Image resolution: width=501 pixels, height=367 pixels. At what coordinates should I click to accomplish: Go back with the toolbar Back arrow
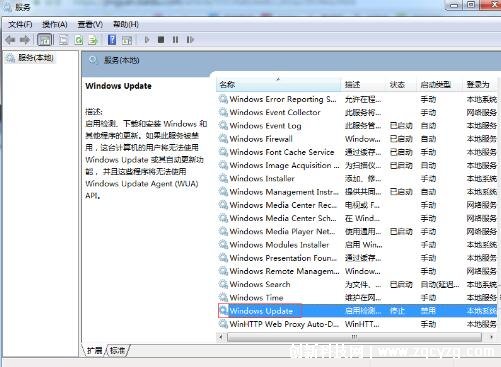[x=10, y=40]
